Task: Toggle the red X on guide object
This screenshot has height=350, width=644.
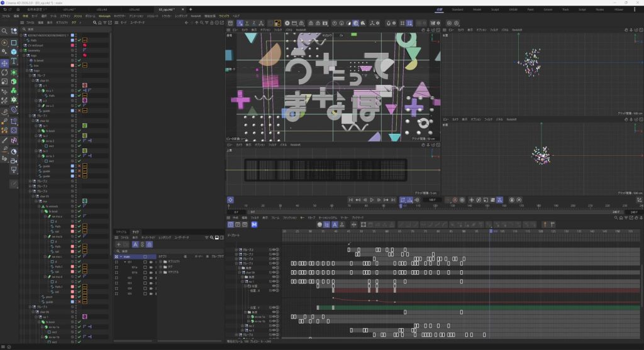Action: [x=79, y=111]
